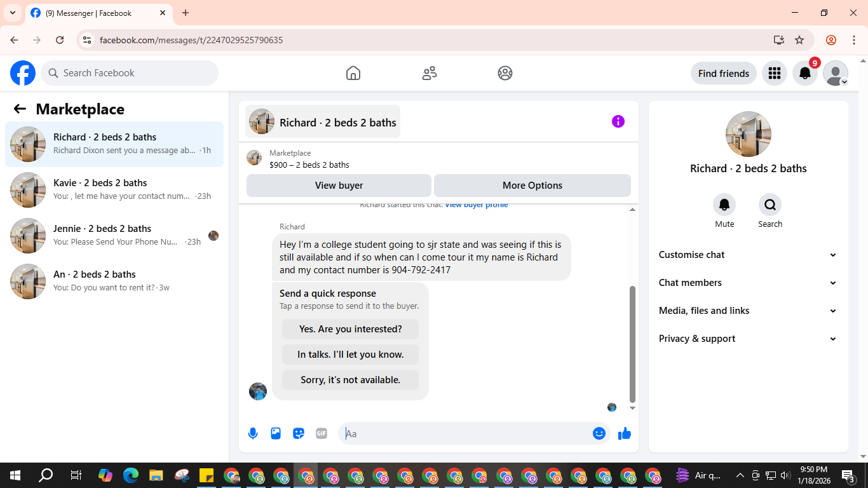Click the View buyer button
The height and width of the screenshot is (488, 868).
pos(339,186)
